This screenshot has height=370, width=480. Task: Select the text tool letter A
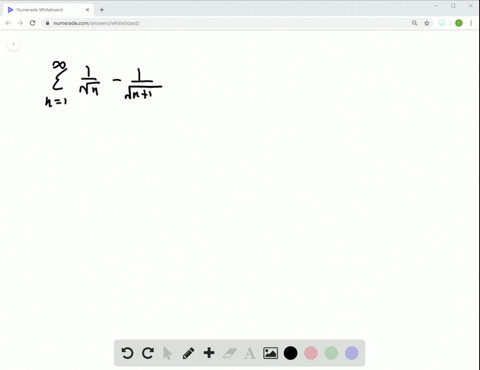point(250,353)
